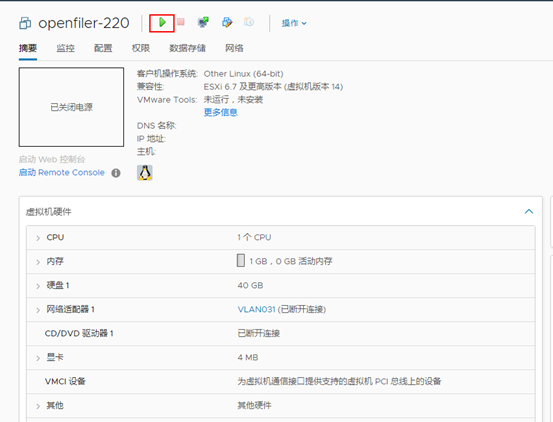Expand the 硬盘 1 row
Viewport: 553px width, 422px height.
coord(38,286)
